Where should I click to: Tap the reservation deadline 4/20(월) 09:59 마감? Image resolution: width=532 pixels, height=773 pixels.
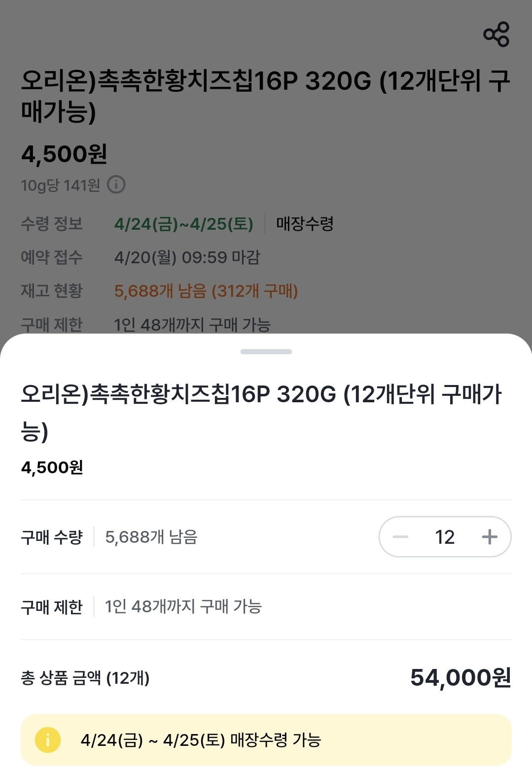pyautogui.click(x=187, y=257)
